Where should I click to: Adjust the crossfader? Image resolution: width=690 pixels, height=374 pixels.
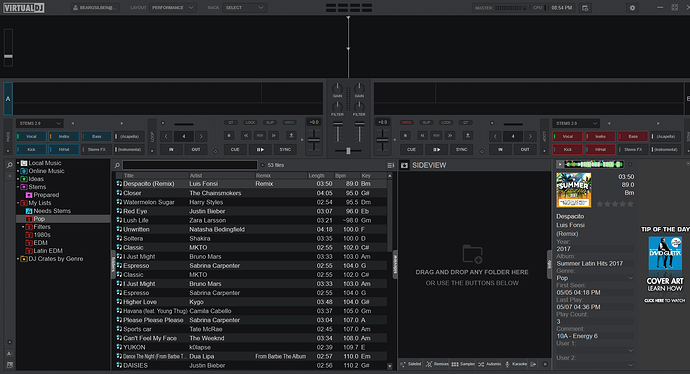pyautogui.click(x=348, y=151)
